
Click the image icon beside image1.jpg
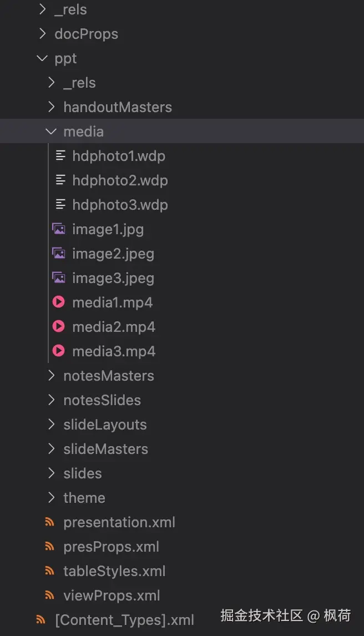(x=59, y=229)
